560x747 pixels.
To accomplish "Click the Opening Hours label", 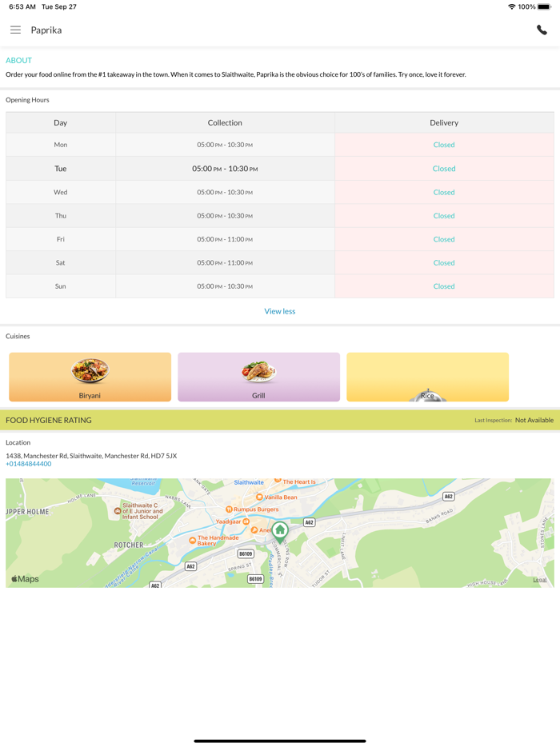I will (27, 100).
